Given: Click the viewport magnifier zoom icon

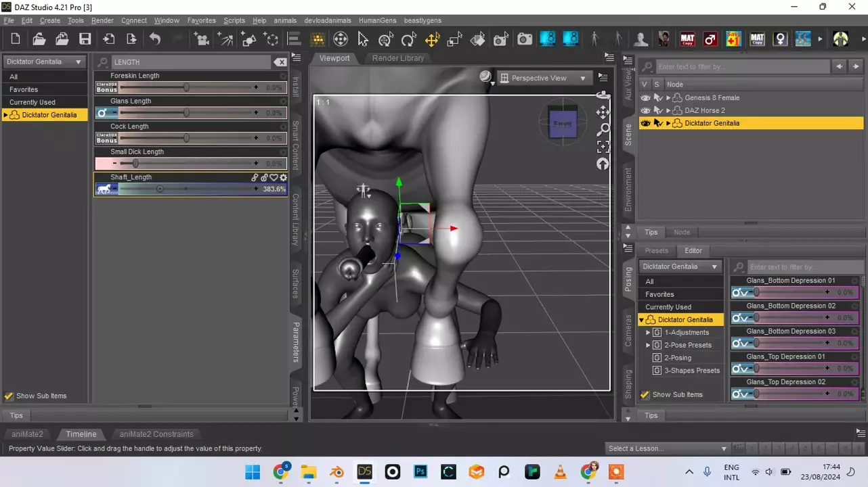Looking at the screenshot, I should [x=603, y=129].
